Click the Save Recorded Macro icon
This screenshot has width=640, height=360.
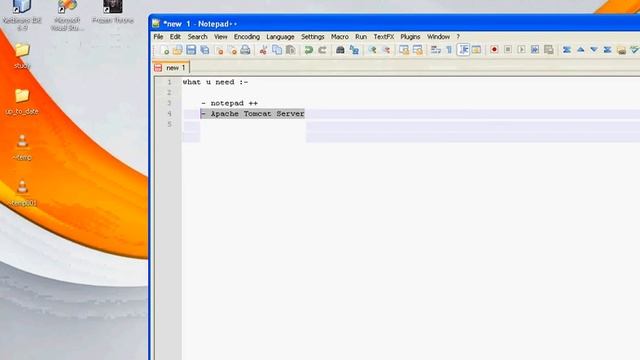click(549, 50)
